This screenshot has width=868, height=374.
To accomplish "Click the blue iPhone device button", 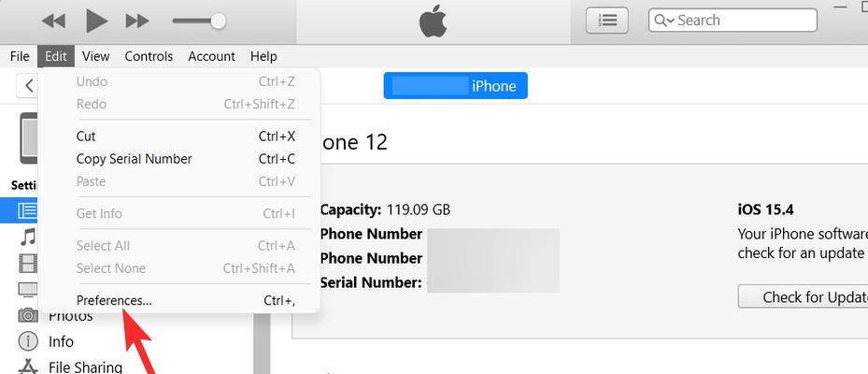I will point(456,86).
